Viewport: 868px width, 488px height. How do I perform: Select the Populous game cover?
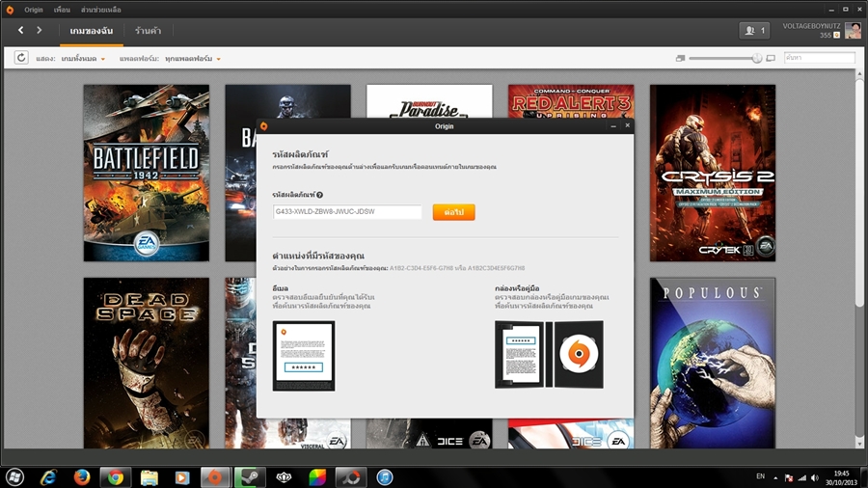[713, 363]
